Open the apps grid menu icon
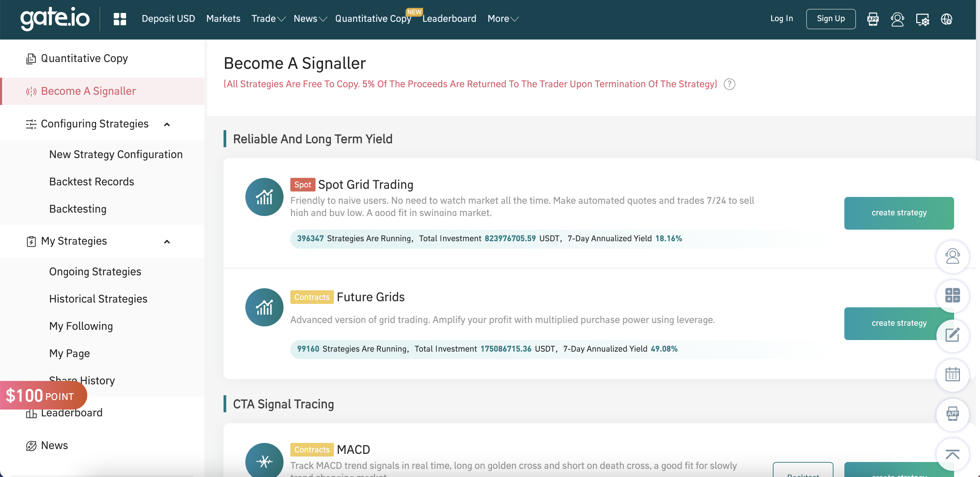Image resolution: width=980 pixels, height=477 pixels. (x=120, y=19)
